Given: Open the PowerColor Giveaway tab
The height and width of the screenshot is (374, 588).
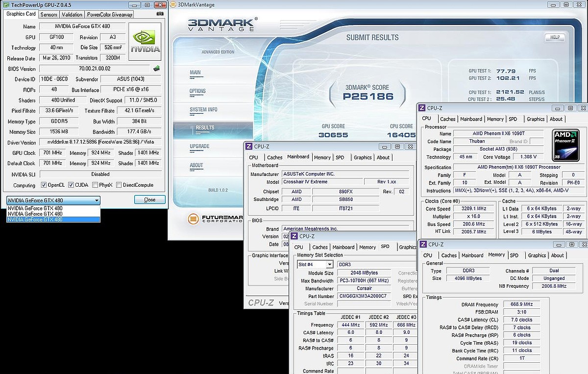Looking at the screenshot, I should click(x=110, y=15).
